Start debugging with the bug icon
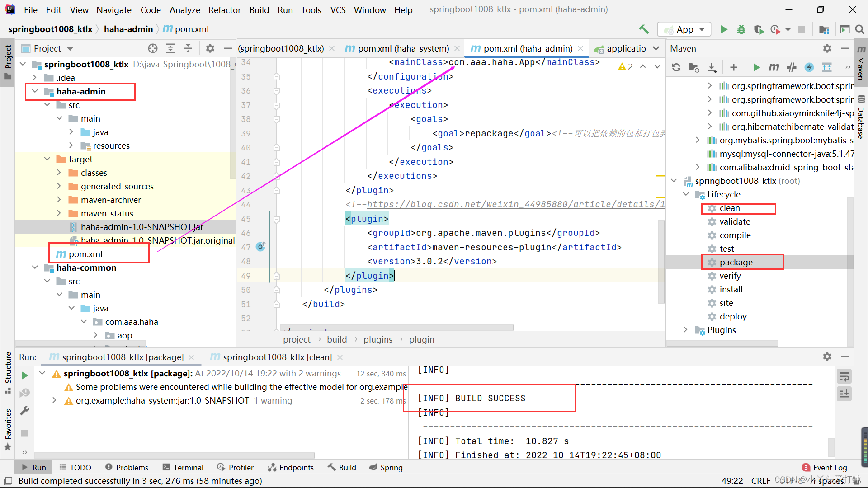The image size is (868, 488). 741,29
